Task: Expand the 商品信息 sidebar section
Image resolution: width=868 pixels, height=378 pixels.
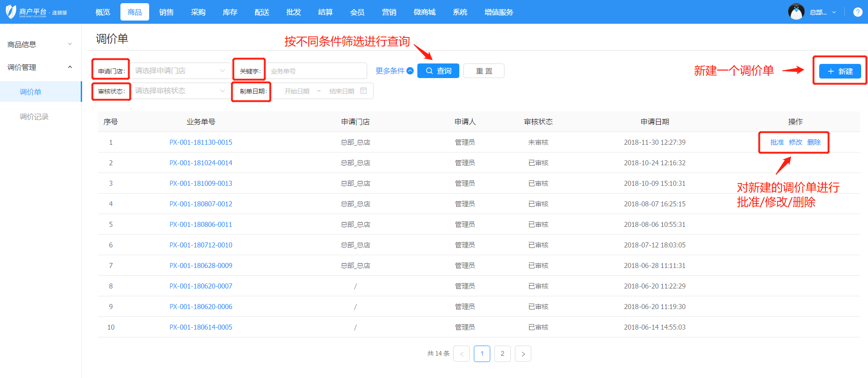Action: click(x=39, y=44)
